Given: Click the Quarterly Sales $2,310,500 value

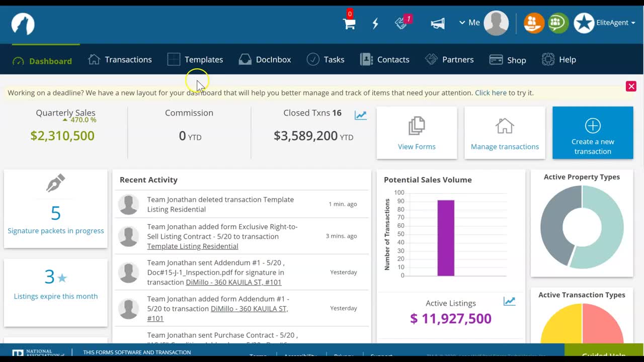Looking at the screenshot, I should (62, 136).
